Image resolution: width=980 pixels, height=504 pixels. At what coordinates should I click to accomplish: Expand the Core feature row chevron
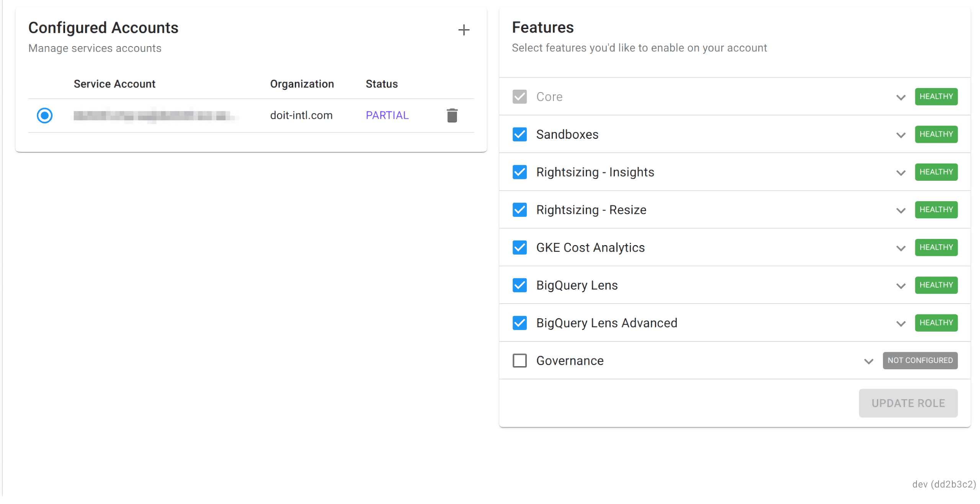tap(900, 97)
